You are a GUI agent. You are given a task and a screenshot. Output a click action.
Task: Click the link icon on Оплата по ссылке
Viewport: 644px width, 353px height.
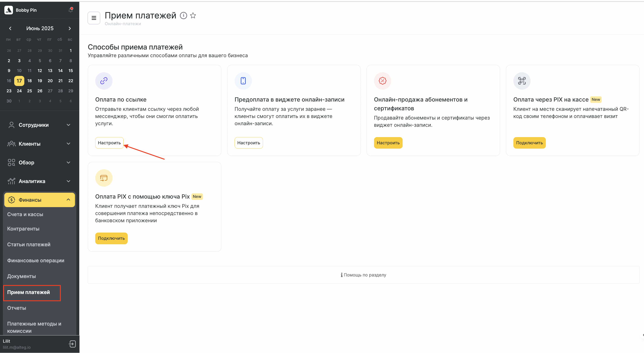(x=104, y=81)
